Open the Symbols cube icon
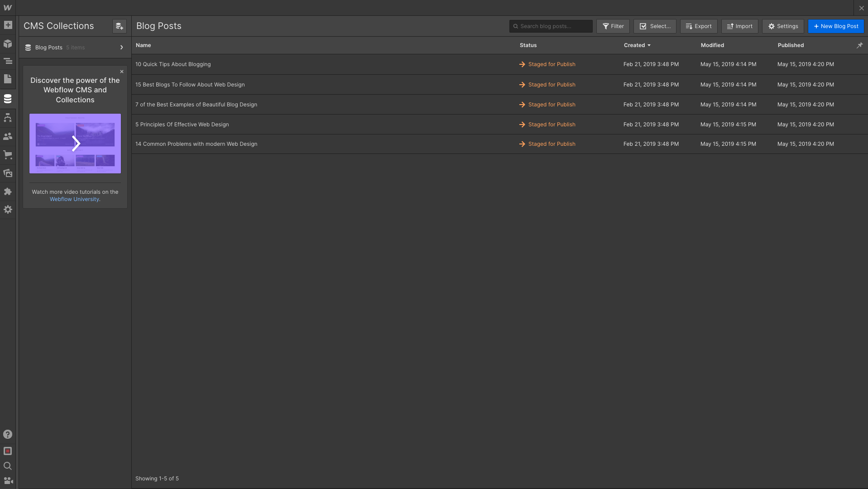The width and height of the screenshot is (868, 489). pos(8,44)
